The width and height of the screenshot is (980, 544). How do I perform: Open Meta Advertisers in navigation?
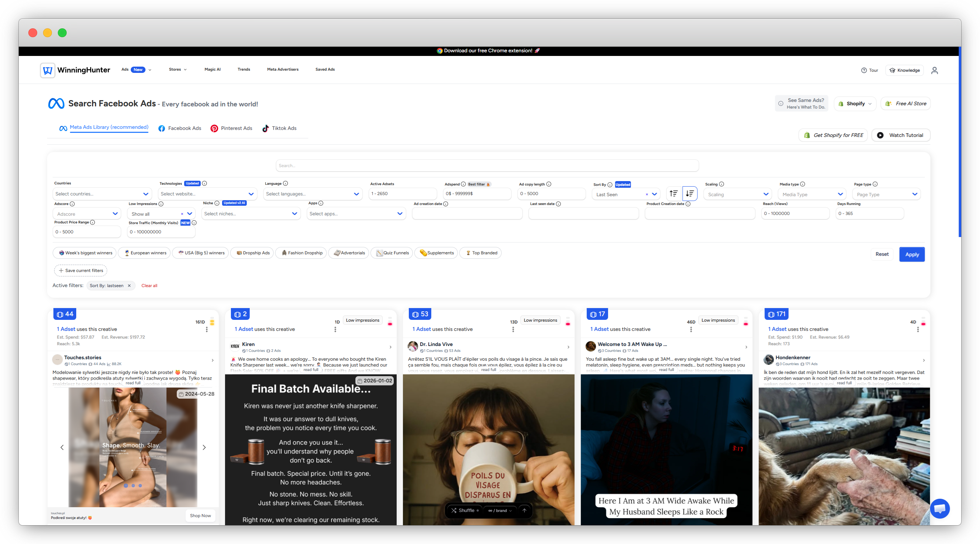(283, 70)
